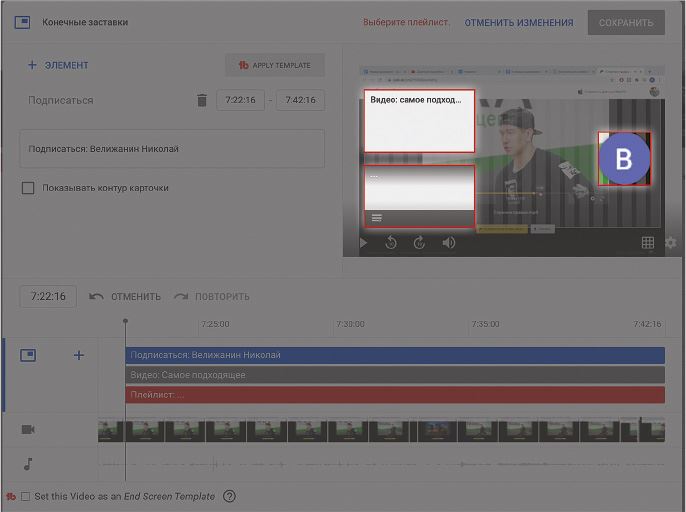
Task: Select the Подписаться: Вележанин Николай timeline track
Action: coord(394,355)
